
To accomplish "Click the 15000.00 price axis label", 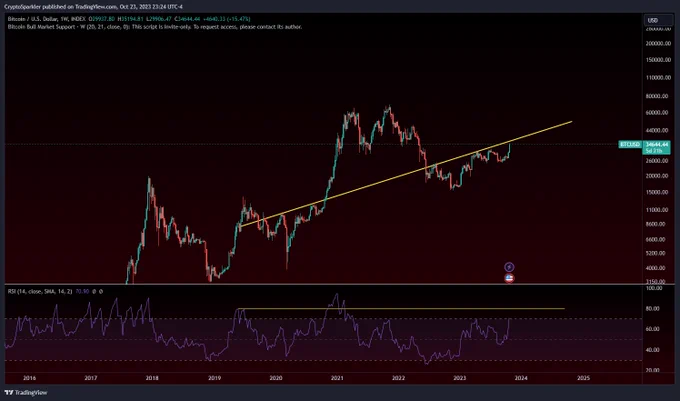I will tap(658, 192).
